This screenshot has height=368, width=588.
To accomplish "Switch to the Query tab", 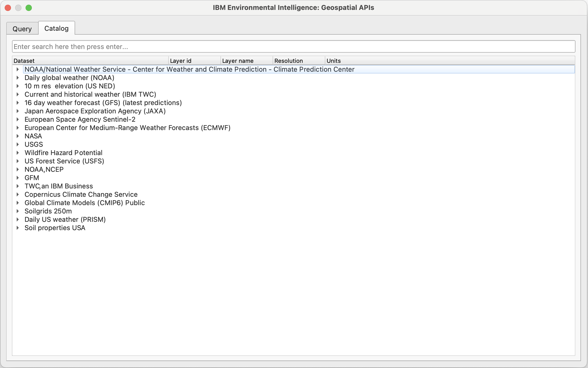I will (22, 28).
